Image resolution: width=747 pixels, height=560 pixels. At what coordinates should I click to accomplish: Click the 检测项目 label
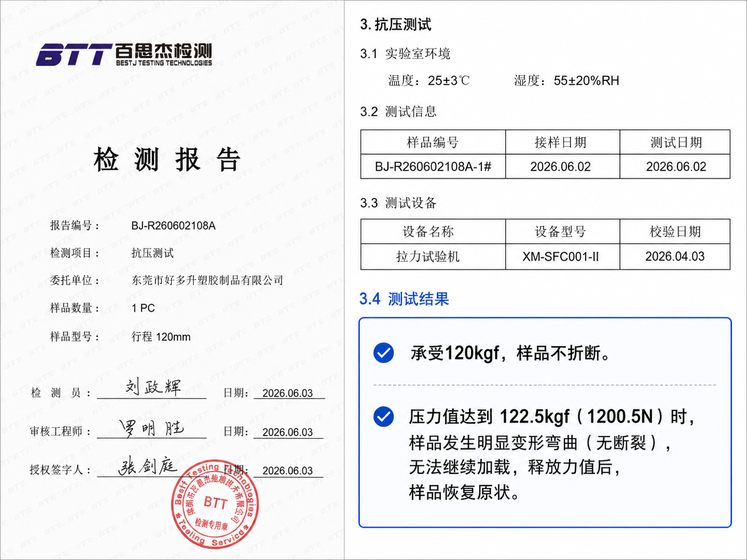pyautogui.click(x=75, y=253)
